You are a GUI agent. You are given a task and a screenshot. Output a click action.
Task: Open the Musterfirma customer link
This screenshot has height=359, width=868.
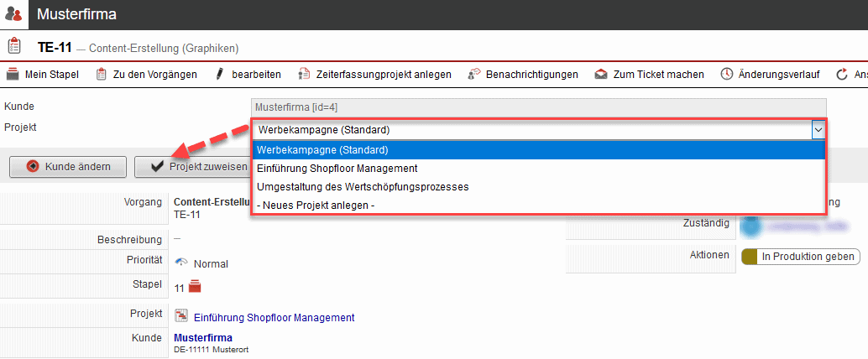[202, 338]
